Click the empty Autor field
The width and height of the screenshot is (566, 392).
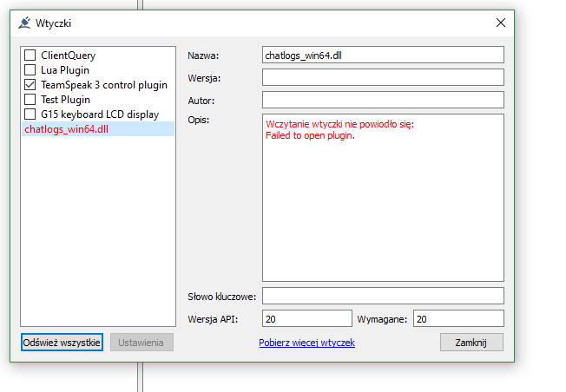pos(382,100)
